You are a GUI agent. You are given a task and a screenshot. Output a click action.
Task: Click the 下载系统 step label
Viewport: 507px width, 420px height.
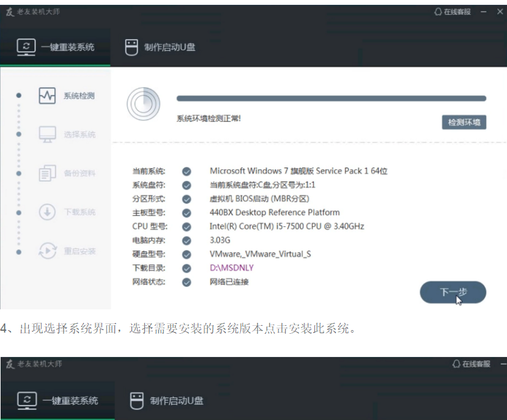(80, 212)
